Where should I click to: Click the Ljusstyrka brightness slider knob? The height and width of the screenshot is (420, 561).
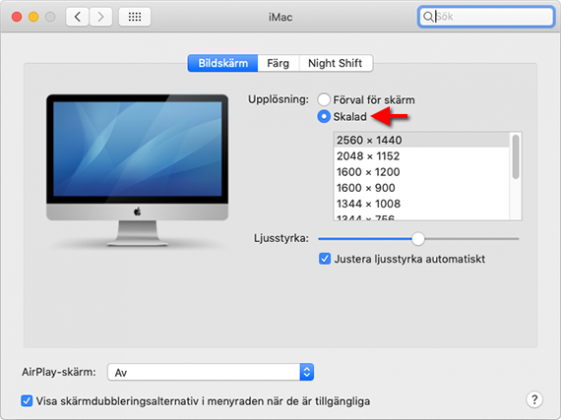coord(418,239)
